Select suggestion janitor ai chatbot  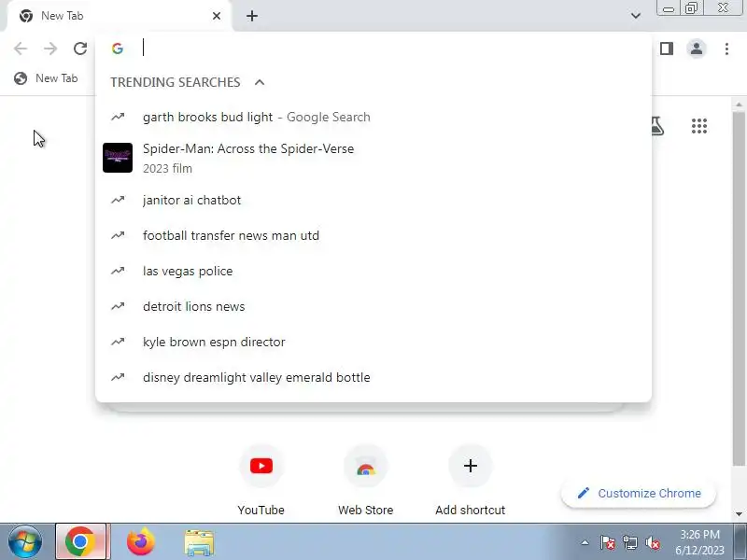click(373, 200)
